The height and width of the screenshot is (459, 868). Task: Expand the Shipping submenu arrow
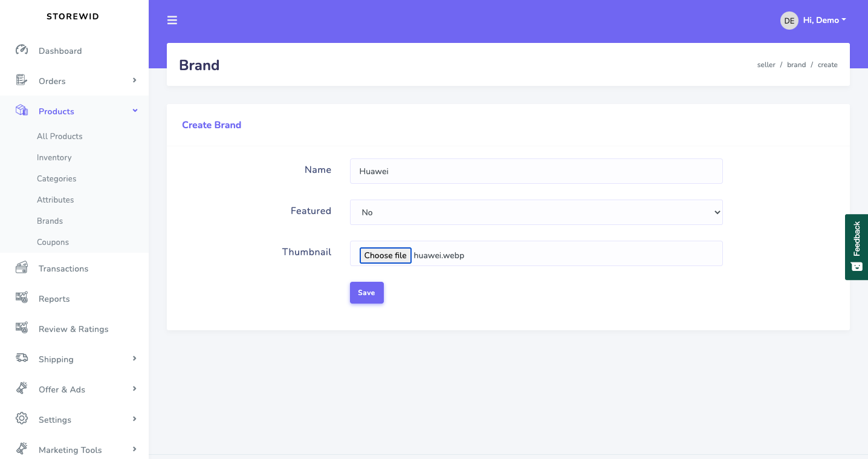click(135, 359)
